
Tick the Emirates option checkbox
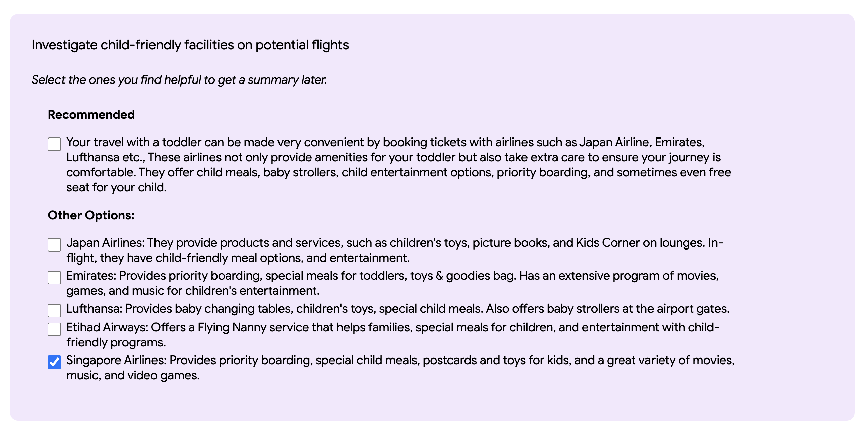click(x=54, y=277)
